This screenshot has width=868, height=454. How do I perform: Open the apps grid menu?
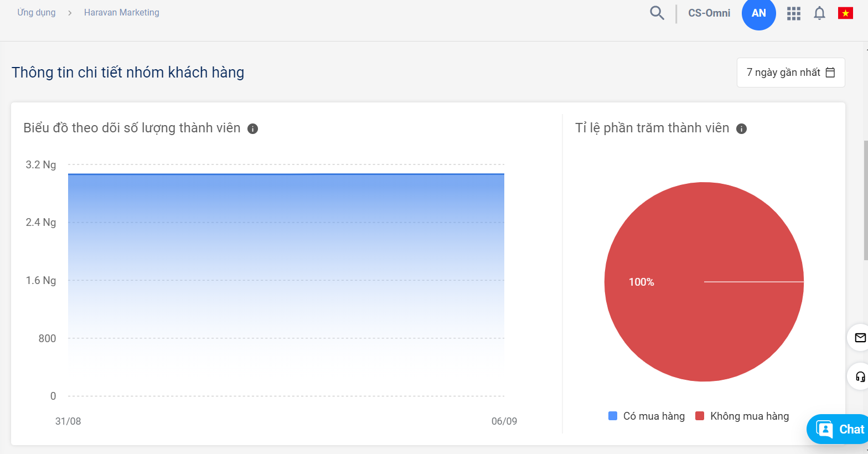click(794, 13)
